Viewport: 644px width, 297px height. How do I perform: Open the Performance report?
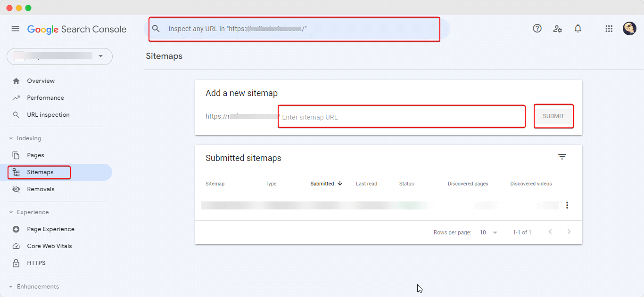pyautogui.click(x=45, y=98)
